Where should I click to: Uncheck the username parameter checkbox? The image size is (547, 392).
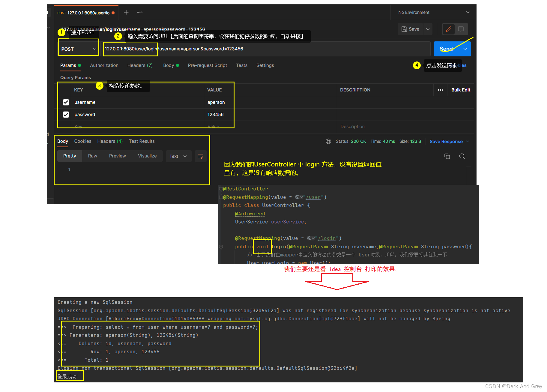[x=66, y=102]
